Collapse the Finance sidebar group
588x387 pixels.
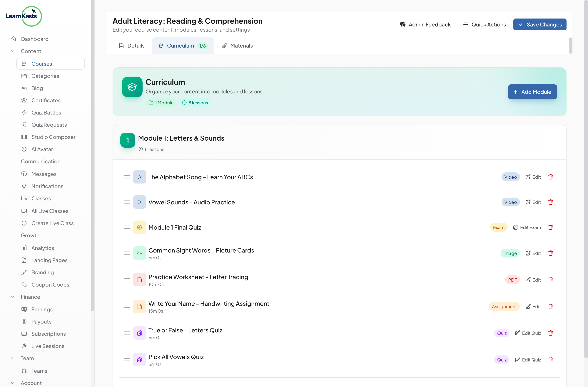13,297
